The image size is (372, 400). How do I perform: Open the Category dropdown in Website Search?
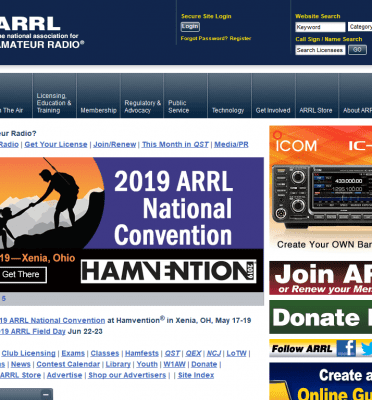coord(360,27)
